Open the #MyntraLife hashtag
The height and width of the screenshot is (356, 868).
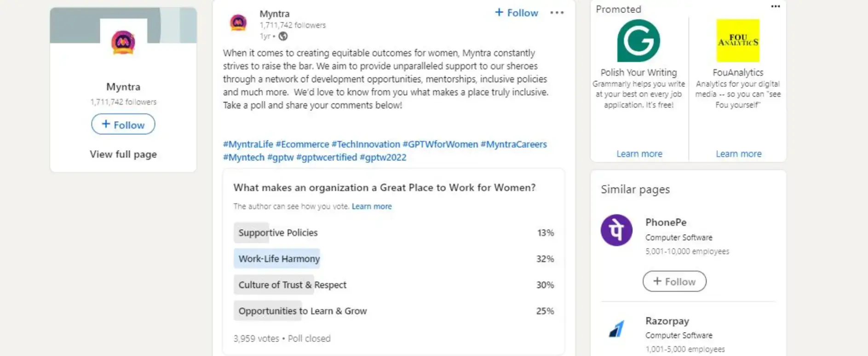pyautogui.click(x=247, y=144)
